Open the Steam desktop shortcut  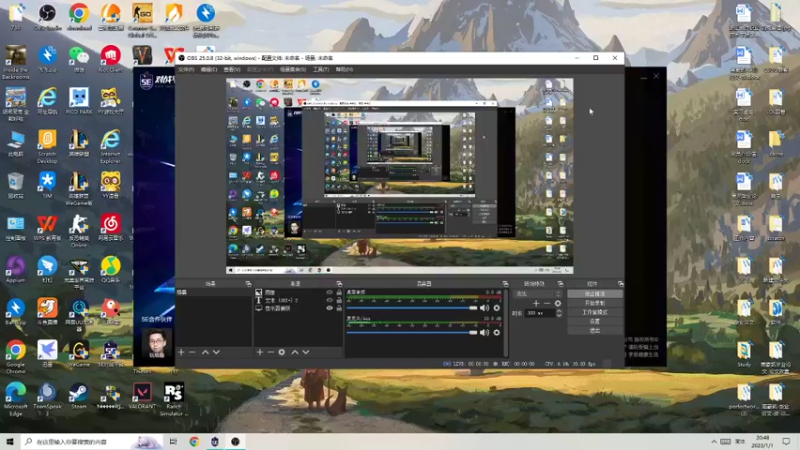pyautogui.click(x=79, y=396)
